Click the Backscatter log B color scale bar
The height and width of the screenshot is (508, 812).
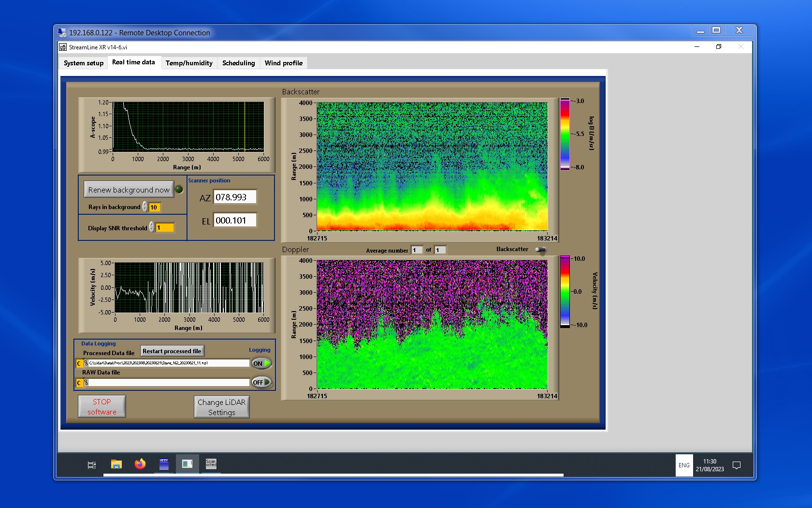coord(565,134)
